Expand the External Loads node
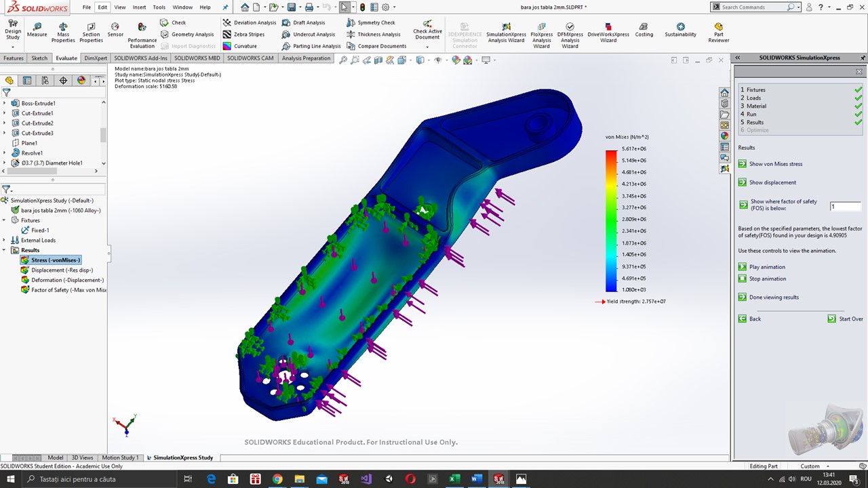The width and height of the screenshot is (868, 488). [5, 240]
